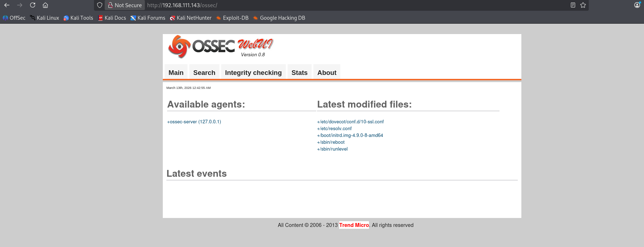Click the shield tracking protection icon
This screenshot has width=644, height=247.
coord(100,5)
